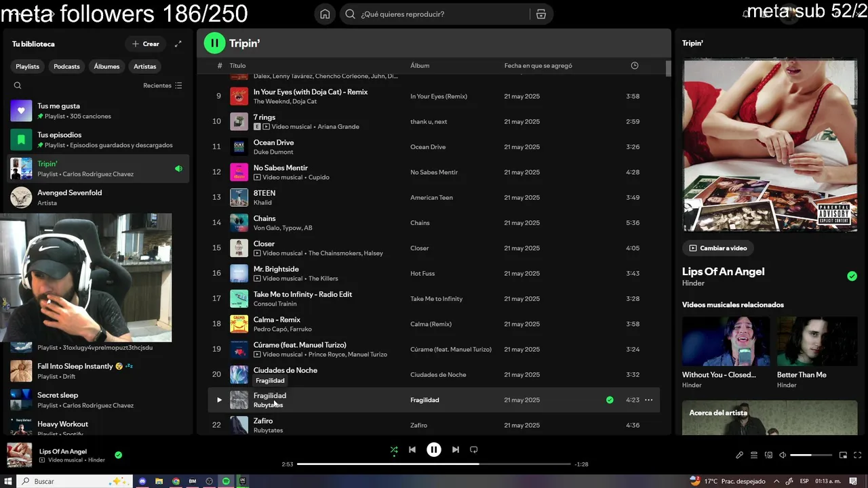Expand the library panel with arrows icon
This screenshot has height=488, width=868.
pos(178,44)
